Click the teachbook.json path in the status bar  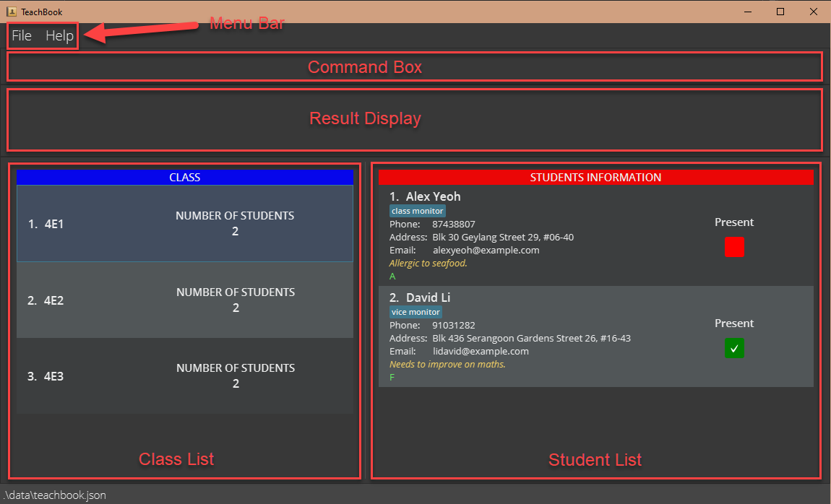coord(53,495)
